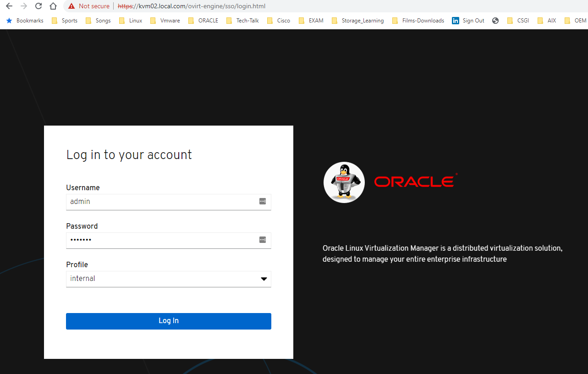Open the Tech-Talk bookmark folder
Viewport: 588px width, 374px height.
point(242,21)
